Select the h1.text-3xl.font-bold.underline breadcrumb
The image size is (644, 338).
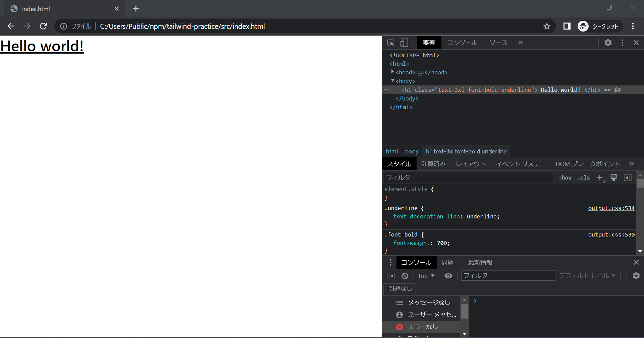click(x=466, y=151)
